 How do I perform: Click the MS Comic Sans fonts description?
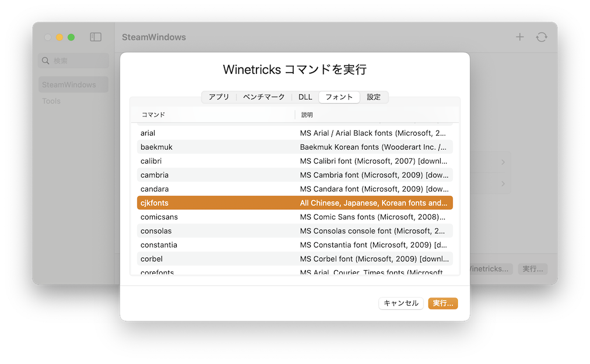click(373, 217)
